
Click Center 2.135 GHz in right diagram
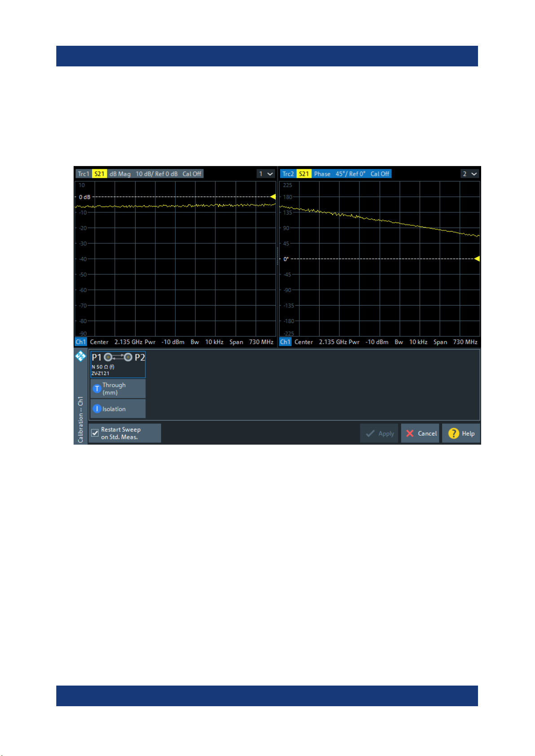click(x=321, y=342)
